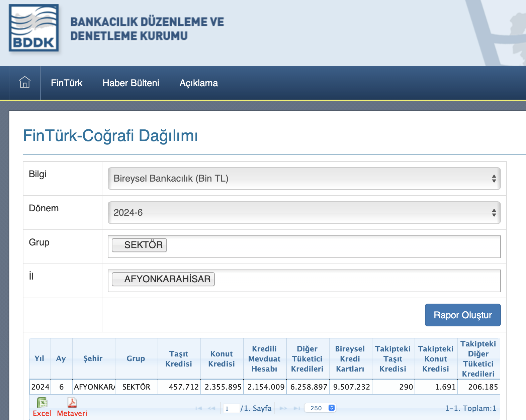526x420 pixels.
Task: Sort by the Ay column header
Action: click(61, 358)
